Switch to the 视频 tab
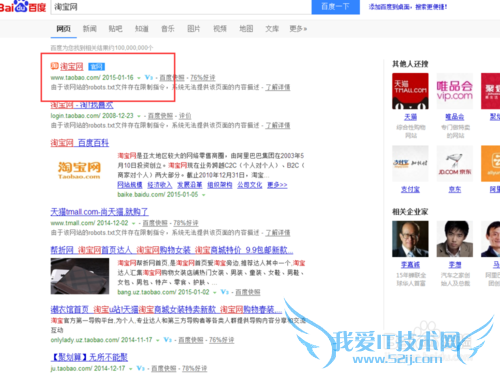This screenshot has height=374, width=500. (220, 29)
